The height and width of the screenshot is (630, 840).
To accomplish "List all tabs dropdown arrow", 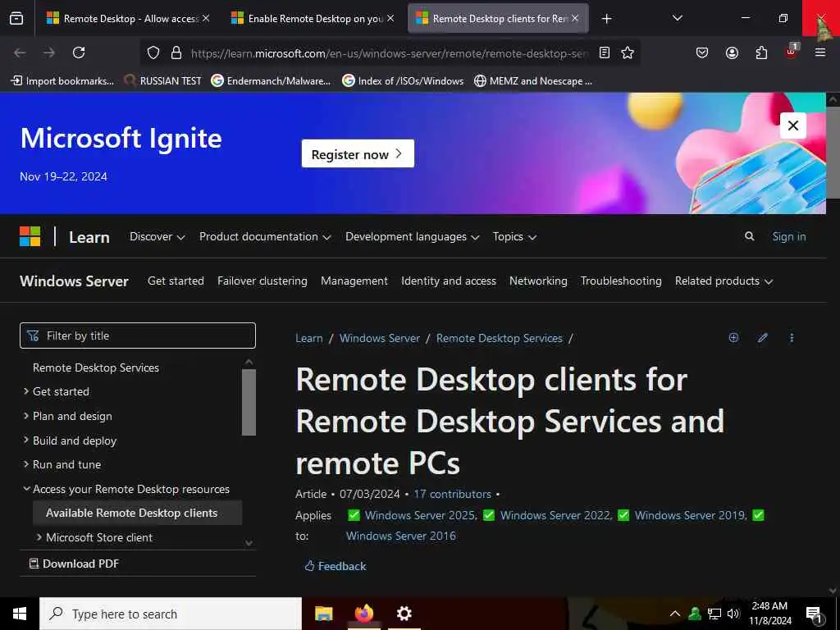I will point(677,18).
